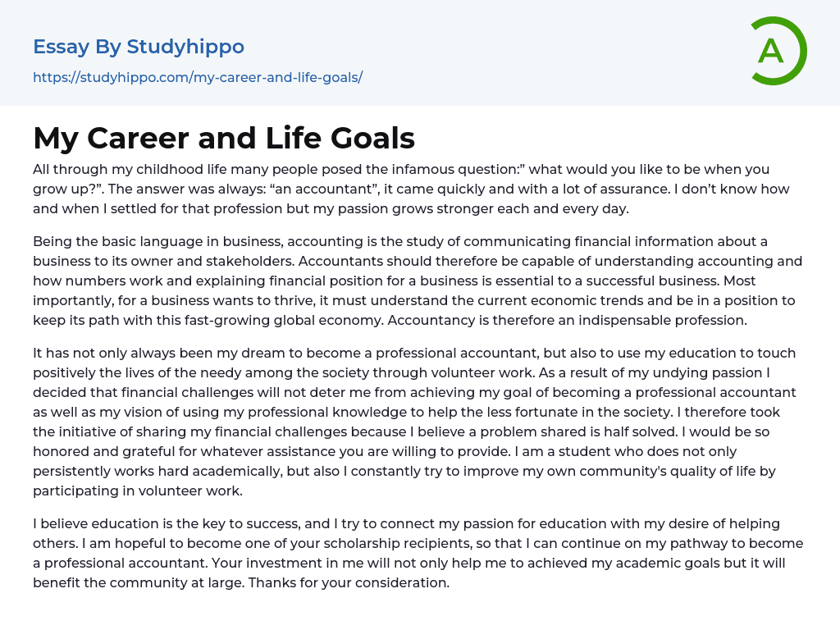Click the phrase 'grow up?' in first paragraph
Screen dimensions: 840x639
(62, 189)
